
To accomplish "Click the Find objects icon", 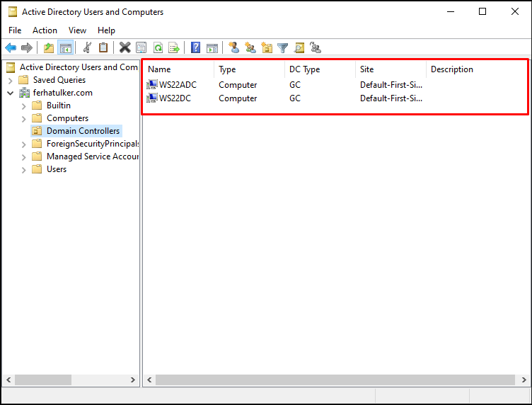I will click(299, 48).
